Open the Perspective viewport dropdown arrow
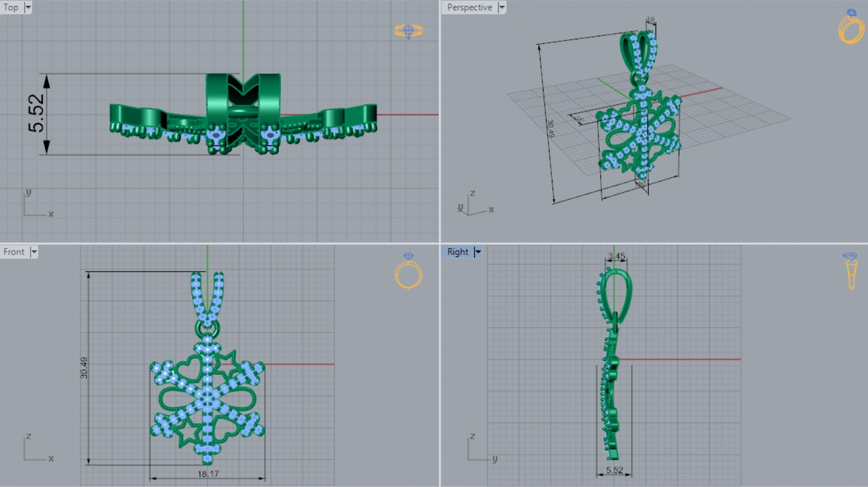 tap(502, 8)
